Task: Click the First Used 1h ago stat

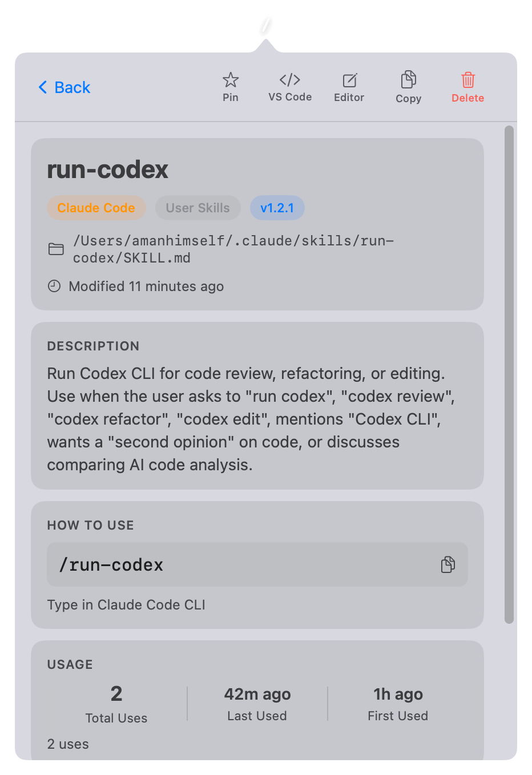Action: click(398, 702)
